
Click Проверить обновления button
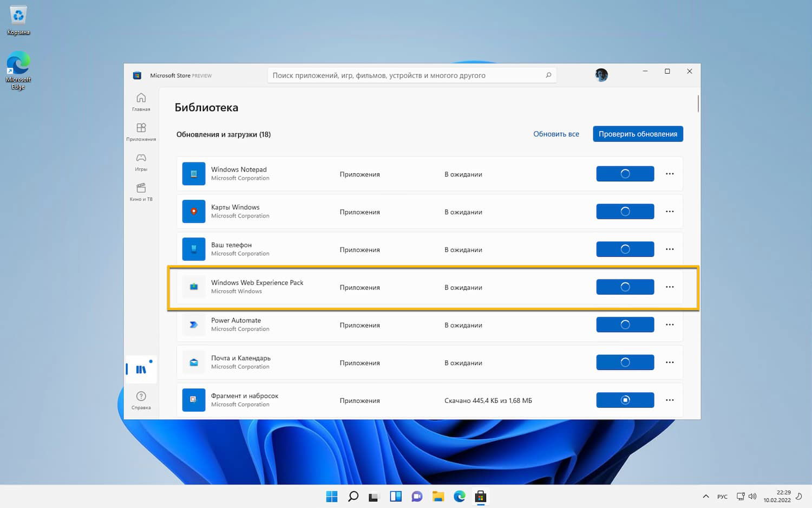coord(638,134)
